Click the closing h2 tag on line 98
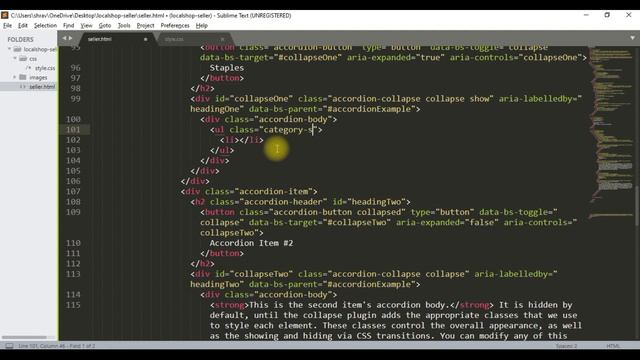 [x=202, y=88]
